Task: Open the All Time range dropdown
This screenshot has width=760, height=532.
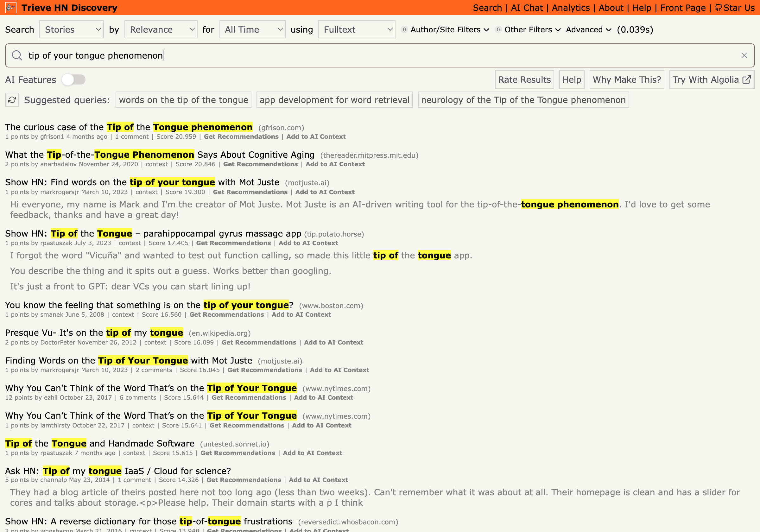Action: pyautogui.click(x=252, y=29)
